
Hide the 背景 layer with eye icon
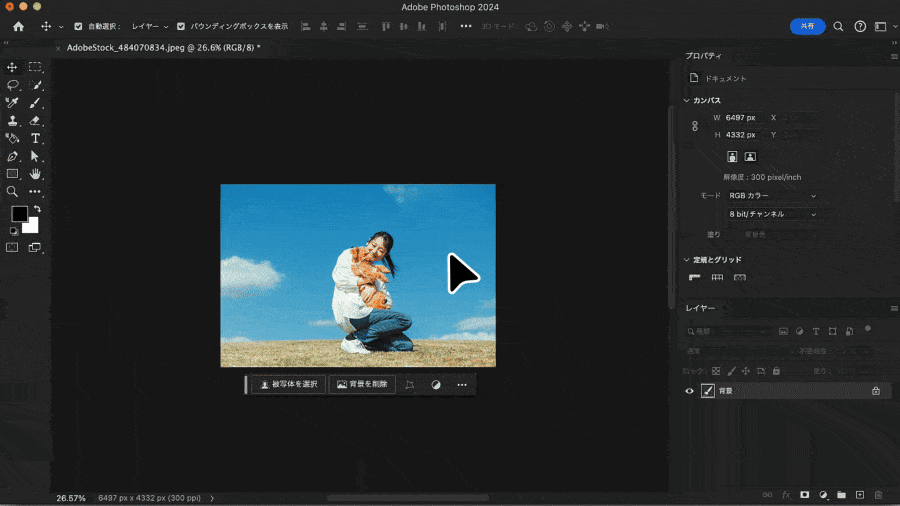(689, 391)
